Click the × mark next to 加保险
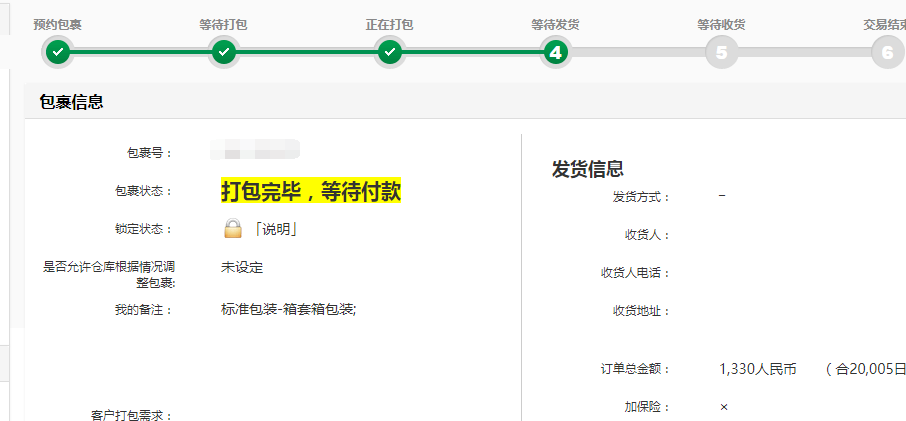Image resolution: width=906 pixels, height=421 pixels. (x=723, y=407)
